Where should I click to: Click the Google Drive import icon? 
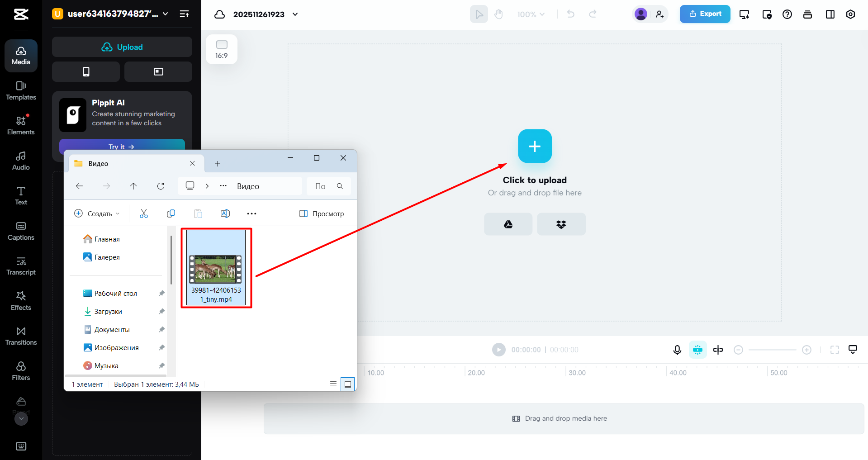tap(508, 224)
